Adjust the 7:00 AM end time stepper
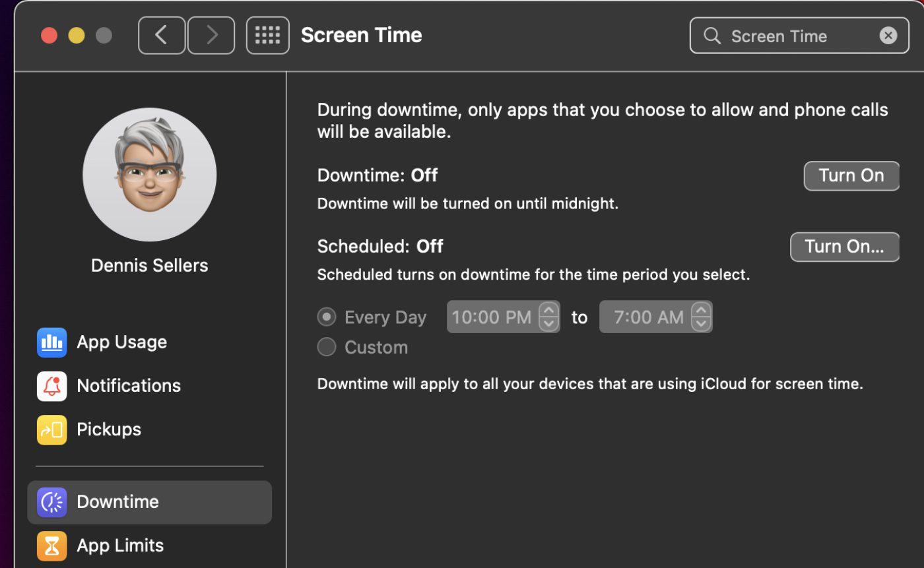 pyautogui.click(x=701, y=317)
